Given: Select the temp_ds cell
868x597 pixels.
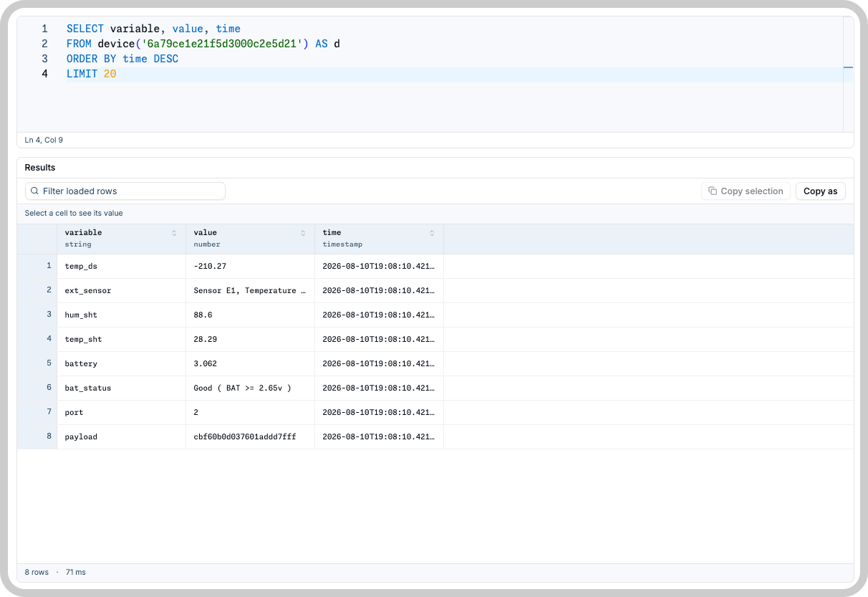Looking at the screenshot, I should (122, 267).
